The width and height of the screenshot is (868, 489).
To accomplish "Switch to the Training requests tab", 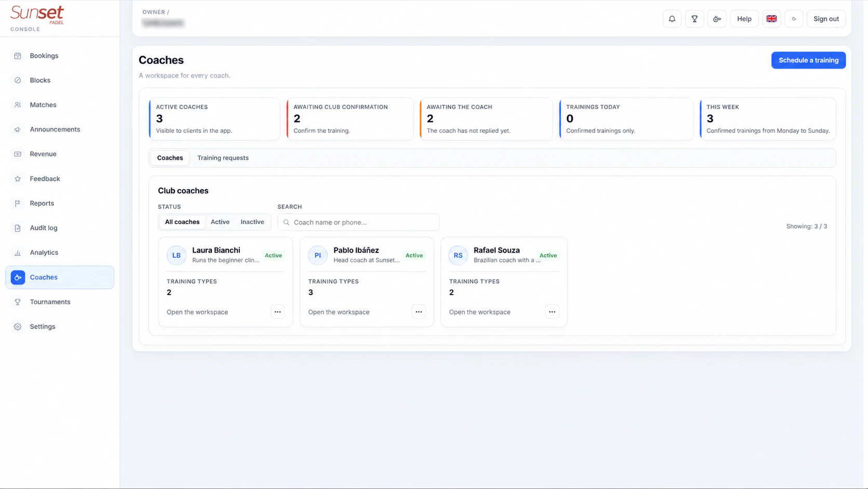I will click(223, 158).
